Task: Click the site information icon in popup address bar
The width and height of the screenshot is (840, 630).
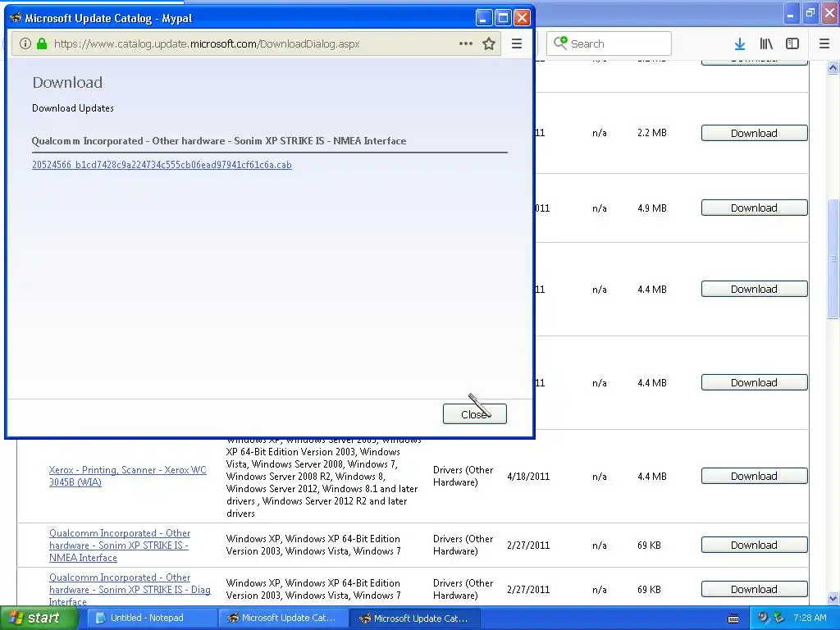Action: pyautogui.click(x=25, y=44)
